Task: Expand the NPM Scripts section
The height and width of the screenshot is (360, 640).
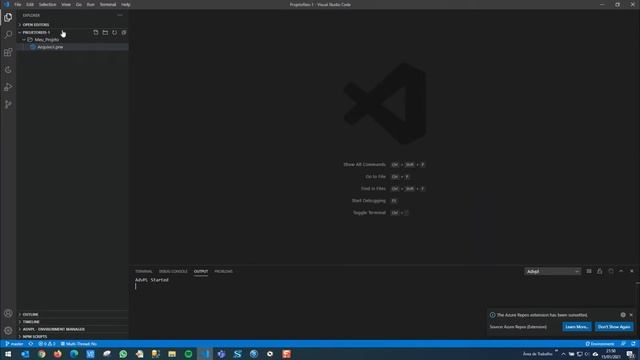Action: (x=73, y=336)
